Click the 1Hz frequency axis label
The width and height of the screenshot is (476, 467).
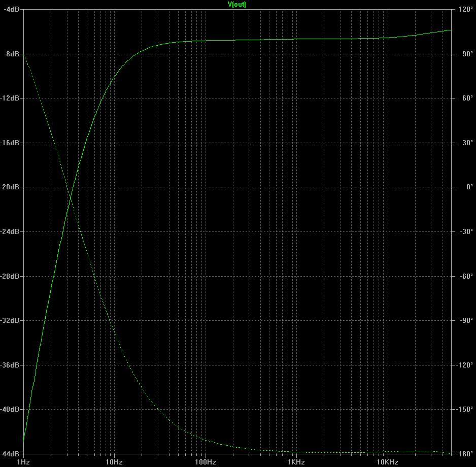tap(23, 462)
